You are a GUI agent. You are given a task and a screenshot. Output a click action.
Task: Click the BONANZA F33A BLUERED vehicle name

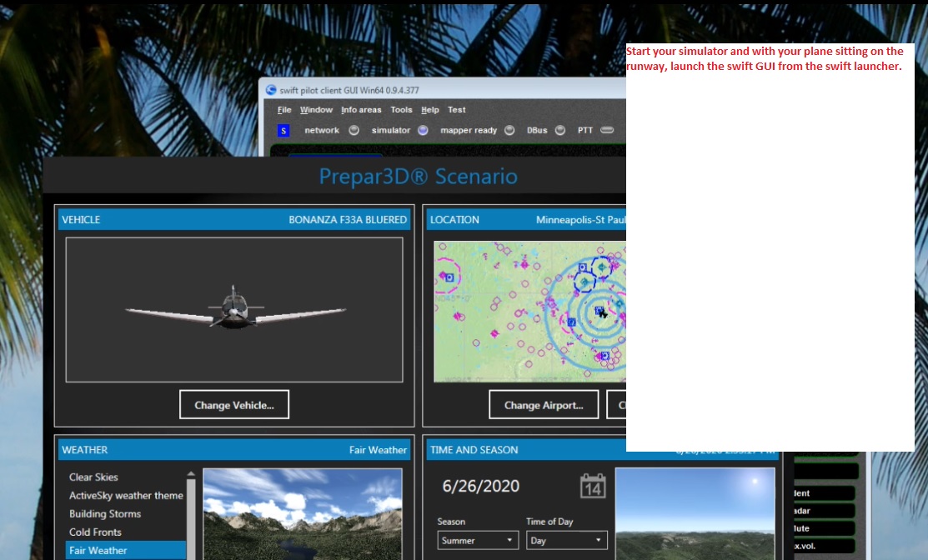pyautogui.click(x=348, y=220)
